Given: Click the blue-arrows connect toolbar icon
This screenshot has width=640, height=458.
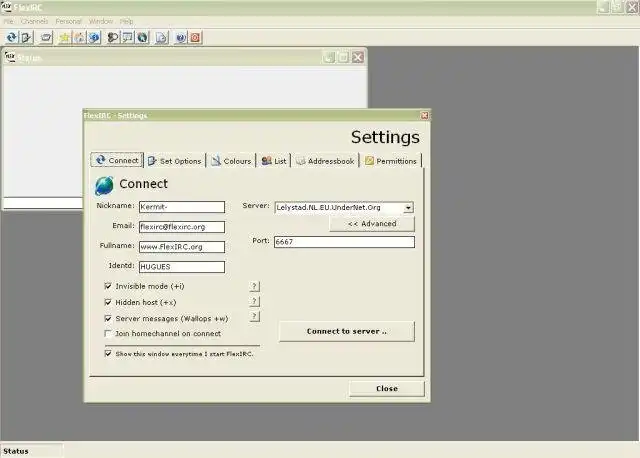Looking at the screenshot, I should pyautogui.click(x=11, y=38).
